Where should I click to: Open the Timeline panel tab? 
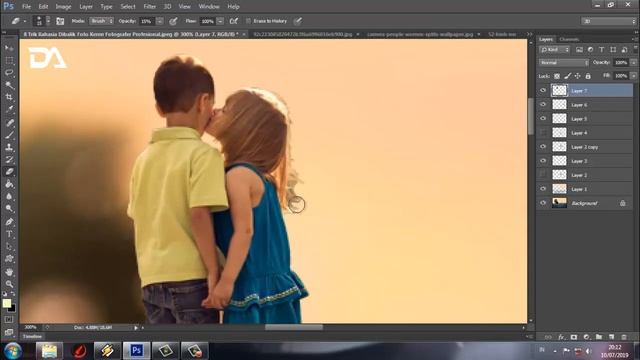(32, 336)
